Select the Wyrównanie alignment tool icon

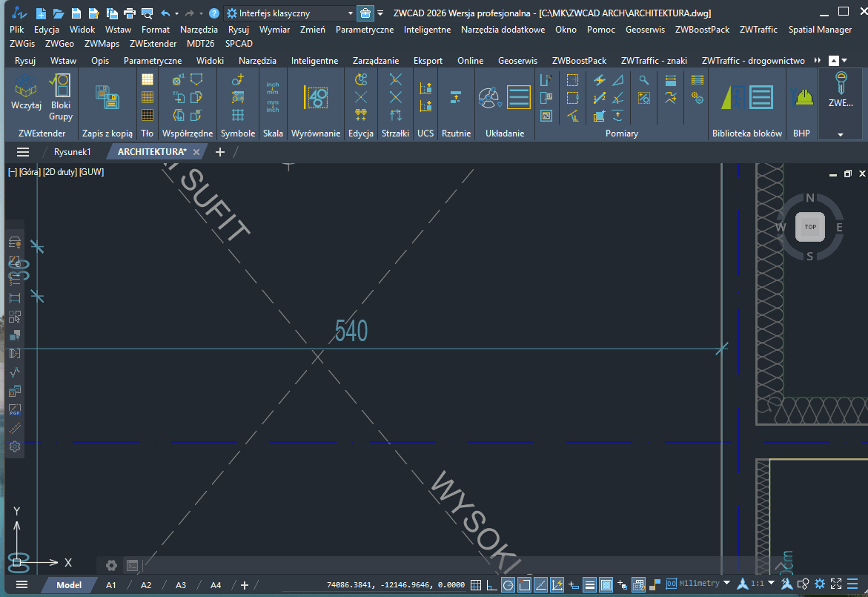(x=316, y=97)
